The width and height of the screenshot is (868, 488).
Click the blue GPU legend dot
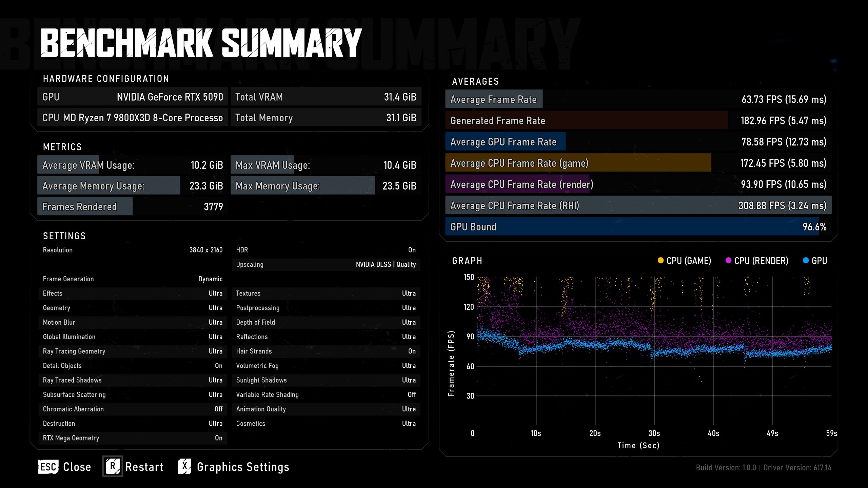pyautogui.click(x=806, y=260)
